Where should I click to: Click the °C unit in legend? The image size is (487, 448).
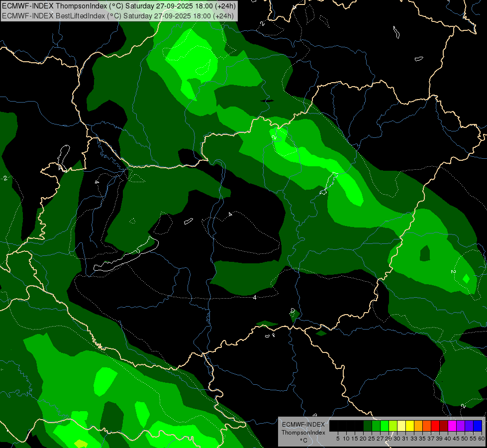click(303, 440)
